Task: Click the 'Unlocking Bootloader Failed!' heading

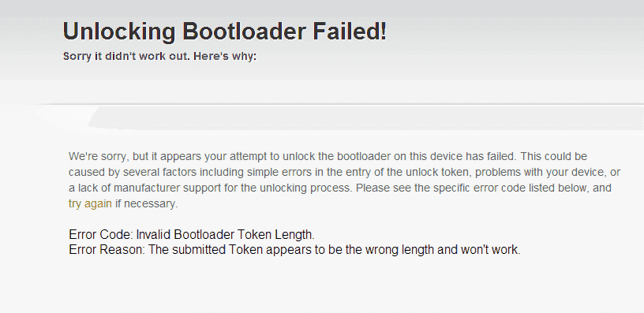Action: pos(225,32)
